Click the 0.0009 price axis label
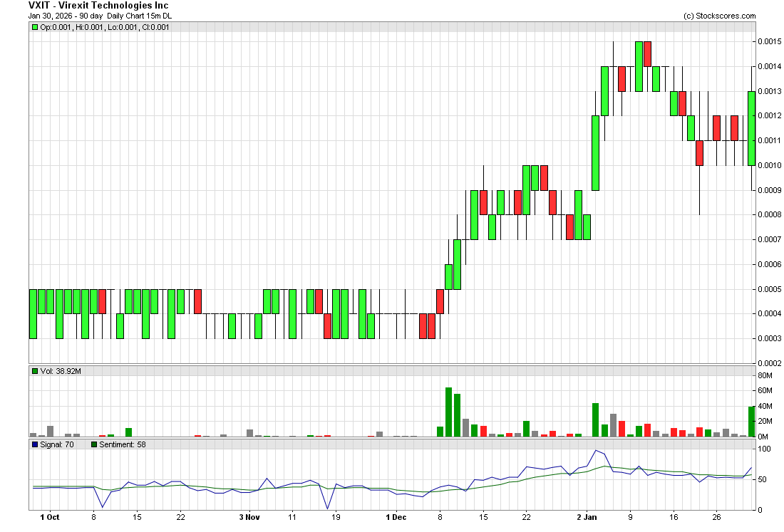The width and height of the screenshot is (784, 532). 770,190
